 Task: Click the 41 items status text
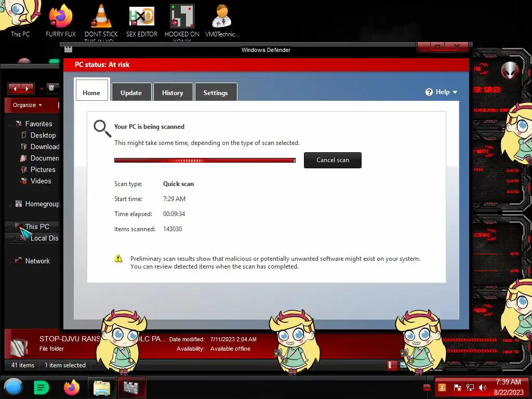coord(23,365)
